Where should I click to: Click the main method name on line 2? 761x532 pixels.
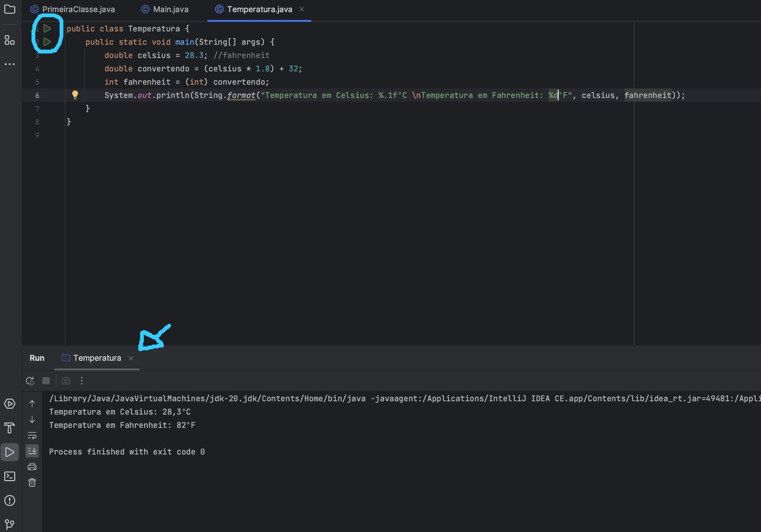tap(185, 42)
